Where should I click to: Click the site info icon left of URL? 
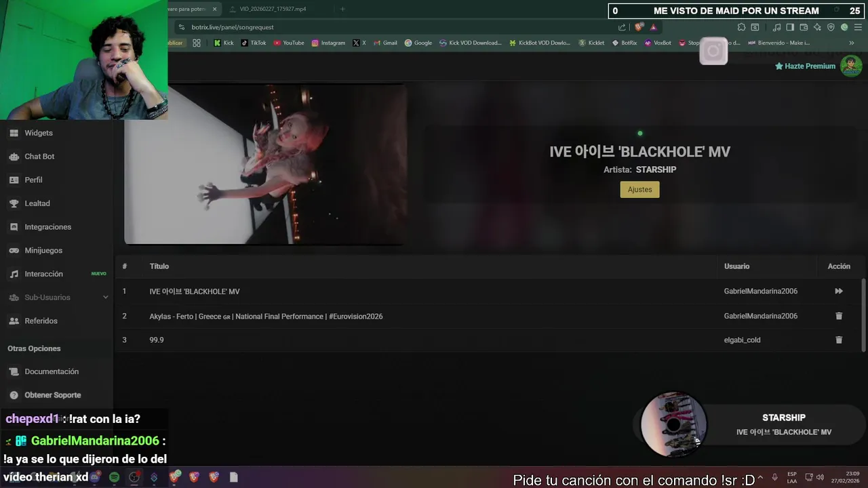[x=181, y=27]
